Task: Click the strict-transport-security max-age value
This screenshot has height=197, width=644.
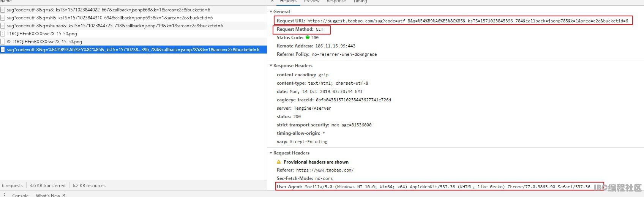Action: (x=351, y=125)
